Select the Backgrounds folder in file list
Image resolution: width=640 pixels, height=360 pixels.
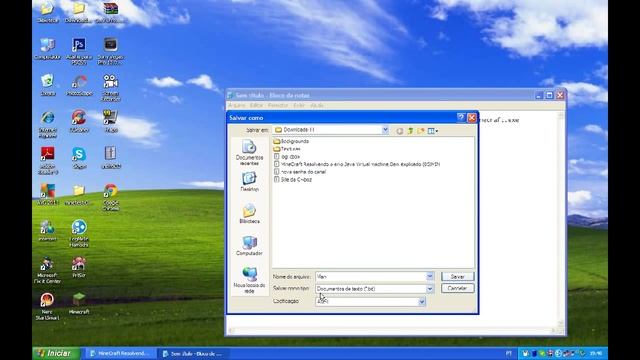coord(291,141)
